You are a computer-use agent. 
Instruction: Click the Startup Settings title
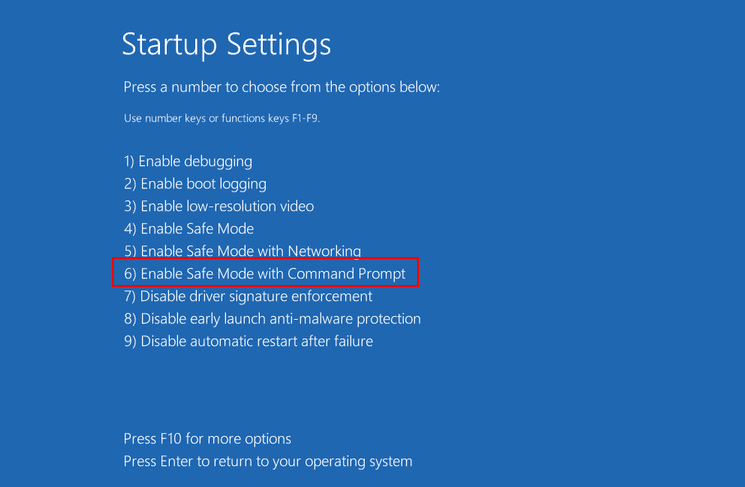[226, 44]
